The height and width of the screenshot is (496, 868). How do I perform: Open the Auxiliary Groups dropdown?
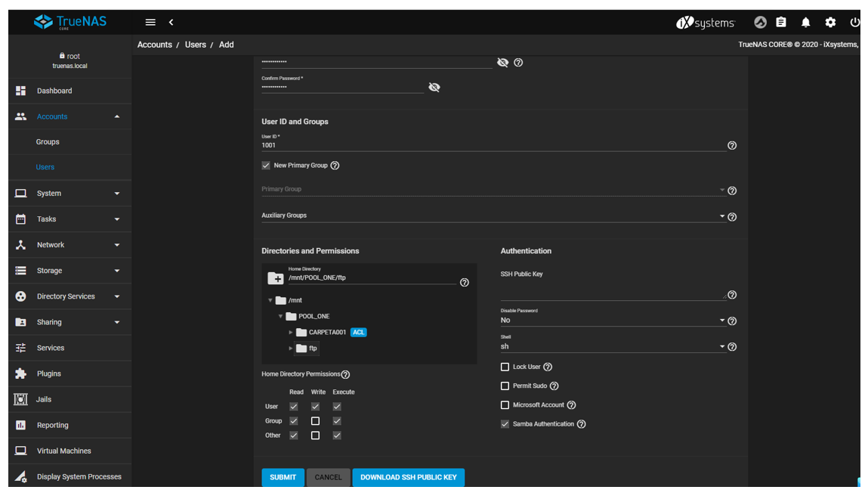(493, 215)
